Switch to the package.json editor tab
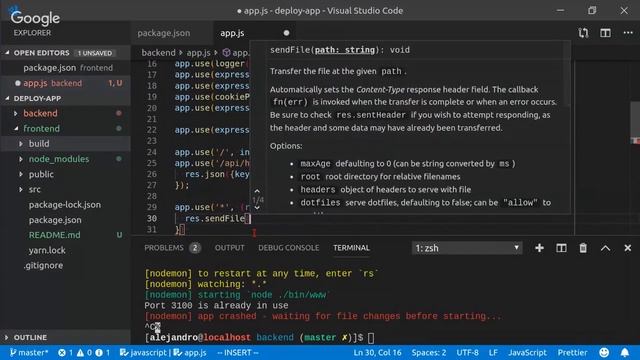Image resolution: width=640 pixels, height=360 pixels. point(164,33)
